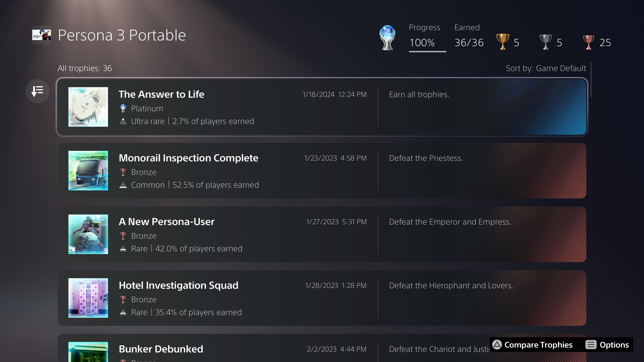Click the Monorail Inspection Complete thumbnail

(88, 171)
